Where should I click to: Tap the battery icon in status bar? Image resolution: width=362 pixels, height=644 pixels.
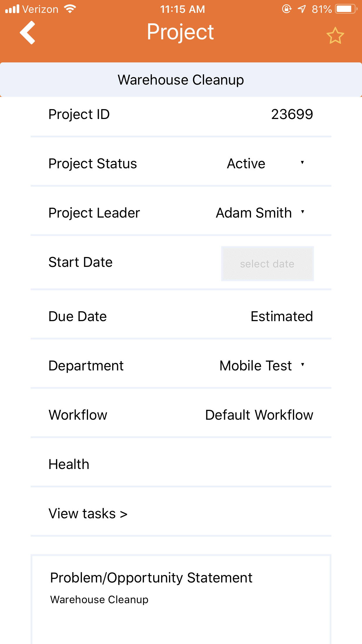click(x=346, y=9)
